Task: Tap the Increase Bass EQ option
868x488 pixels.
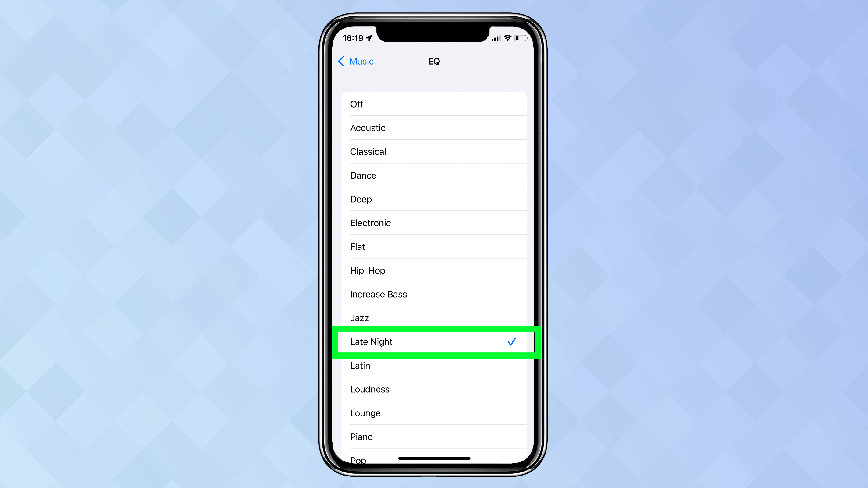Action: (434, 294)
